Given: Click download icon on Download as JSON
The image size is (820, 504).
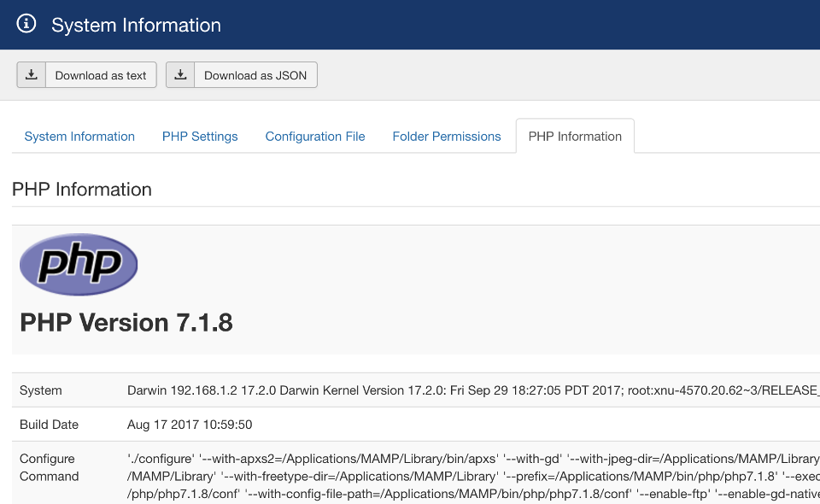Looking at the screenshot, I should point(180,75).
